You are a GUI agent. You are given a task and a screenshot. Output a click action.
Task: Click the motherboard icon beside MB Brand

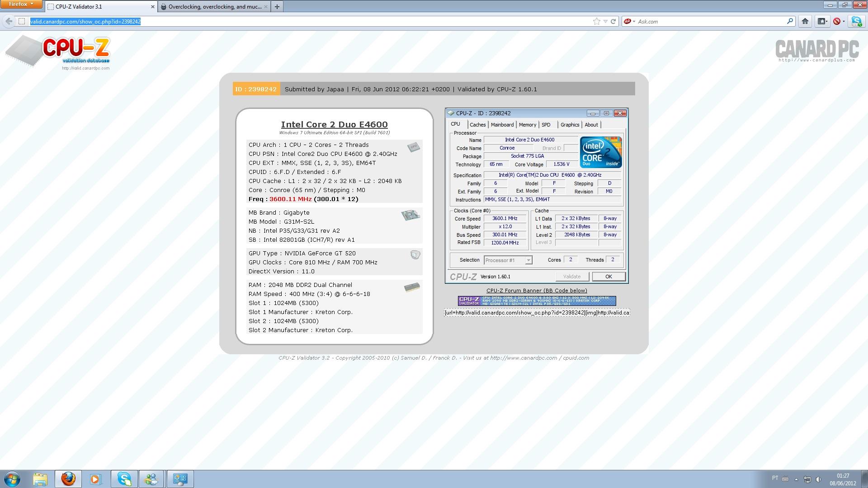pyautogui.click(x=410, y=215)
